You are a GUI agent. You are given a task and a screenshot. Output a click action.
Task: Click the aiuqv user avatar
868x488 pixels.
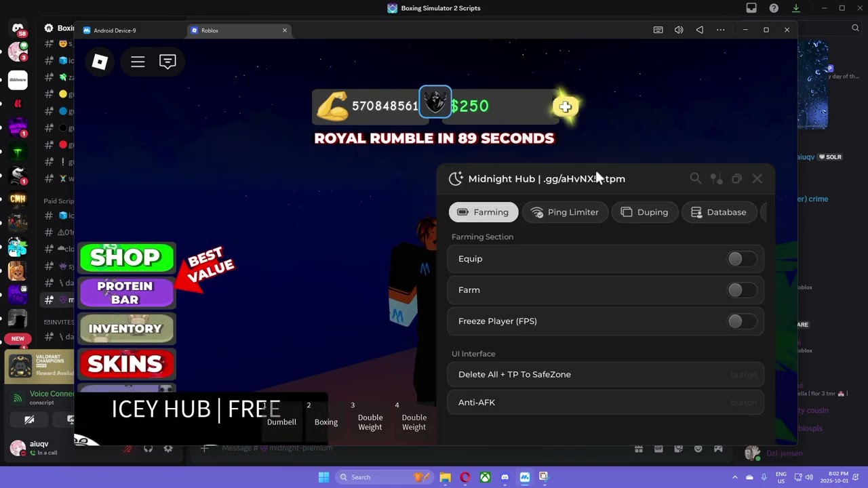(18, 447)
